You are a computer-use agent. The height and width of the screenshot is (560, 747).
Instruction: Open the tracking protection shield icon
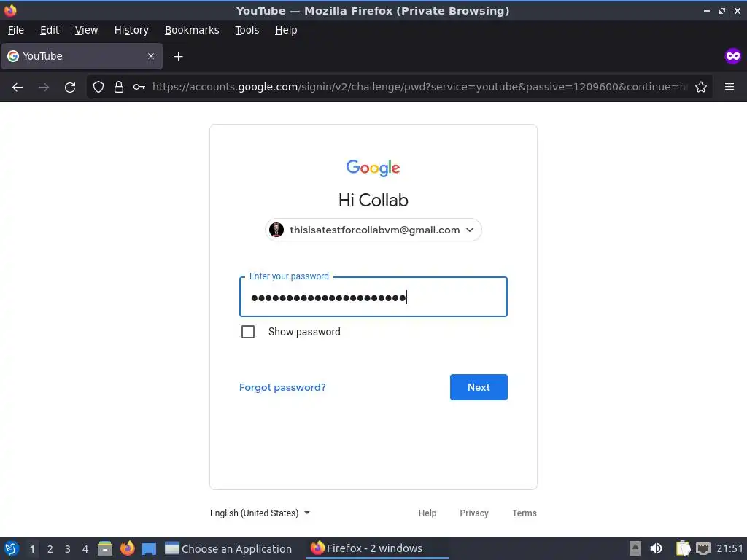(98, 87)
